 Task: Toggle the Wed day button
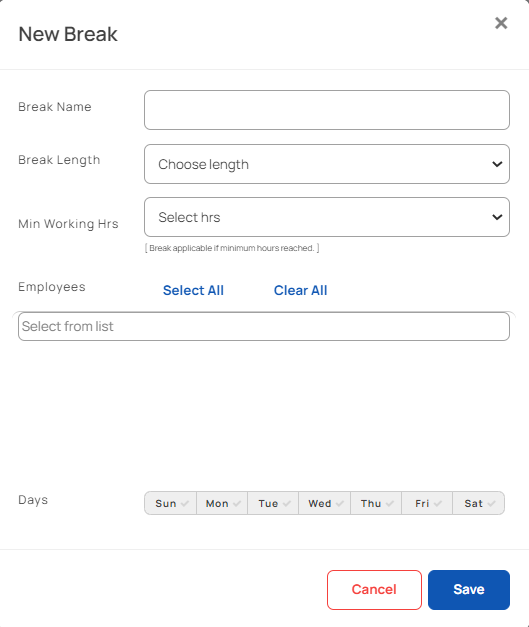click(x=325, y=503)
